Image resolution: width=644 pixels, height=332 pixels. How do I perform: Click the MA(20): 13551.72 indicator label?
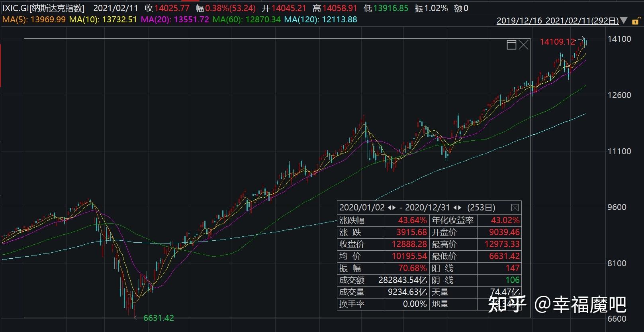[175, 20]
